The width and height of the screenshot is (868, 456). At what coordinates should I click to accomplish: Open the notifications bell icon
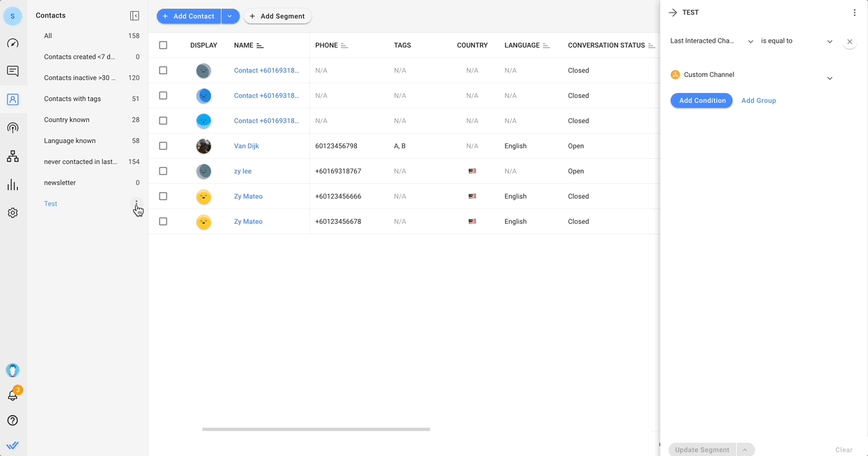[x=13, y=395]
